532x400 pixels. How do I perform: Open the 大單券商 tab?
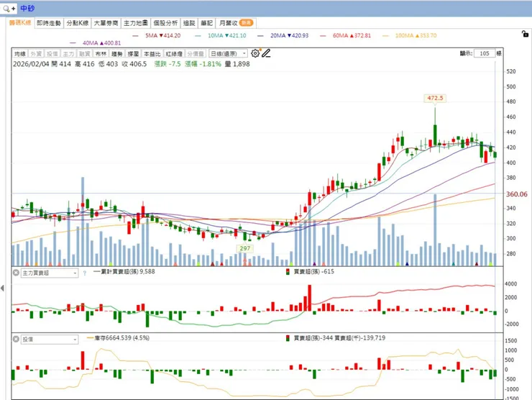click(x=106, y=23)
